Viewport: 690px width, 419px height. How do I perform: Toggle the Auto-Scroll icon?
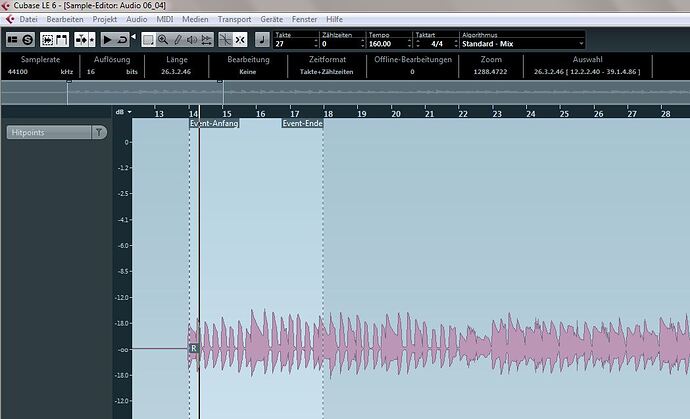click(x=47, y=40)
